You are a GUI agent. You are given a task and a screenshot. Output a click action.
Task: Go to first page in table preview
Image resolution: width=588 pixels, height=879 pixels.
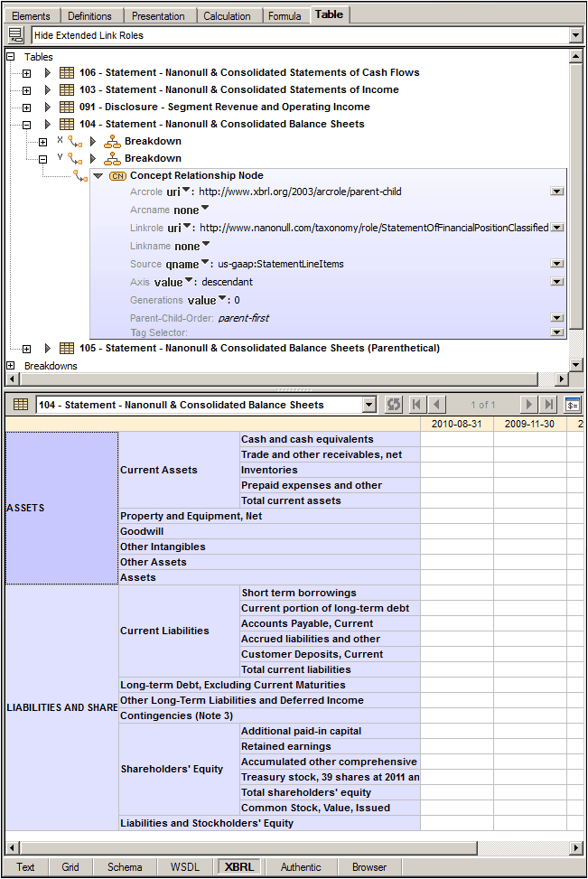(x=417, y=405)
